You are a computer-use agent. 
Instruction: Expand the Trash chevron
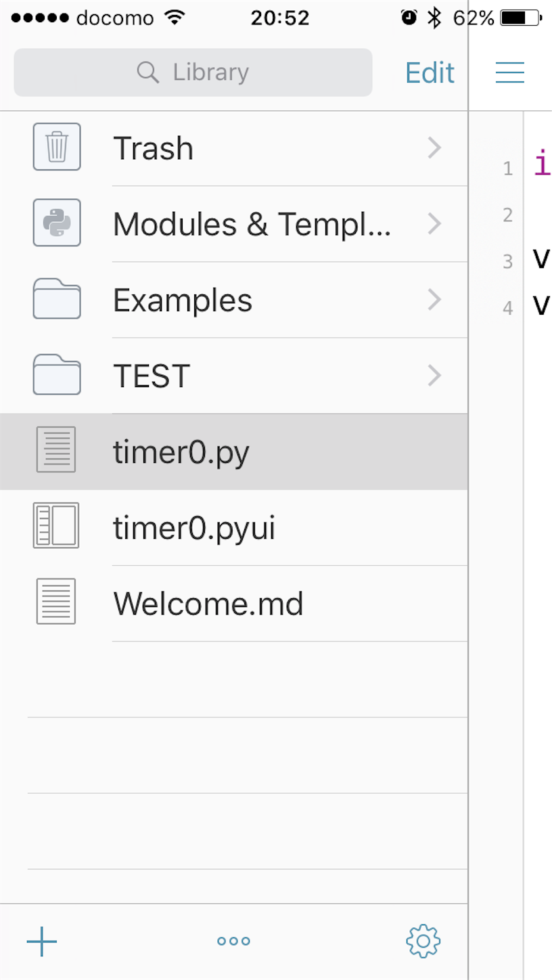(x=434, y=148)
